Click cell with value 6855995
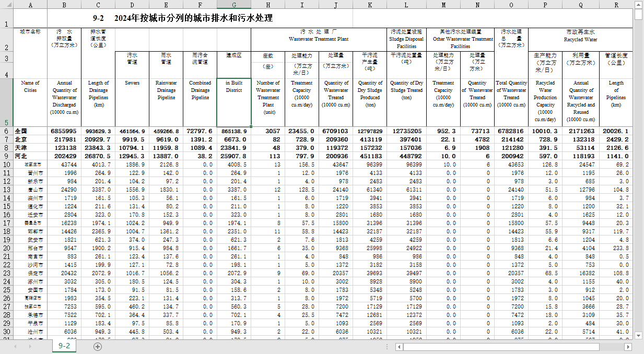Image resolution: width=644 pixels, height=354 pixels. 64,131
